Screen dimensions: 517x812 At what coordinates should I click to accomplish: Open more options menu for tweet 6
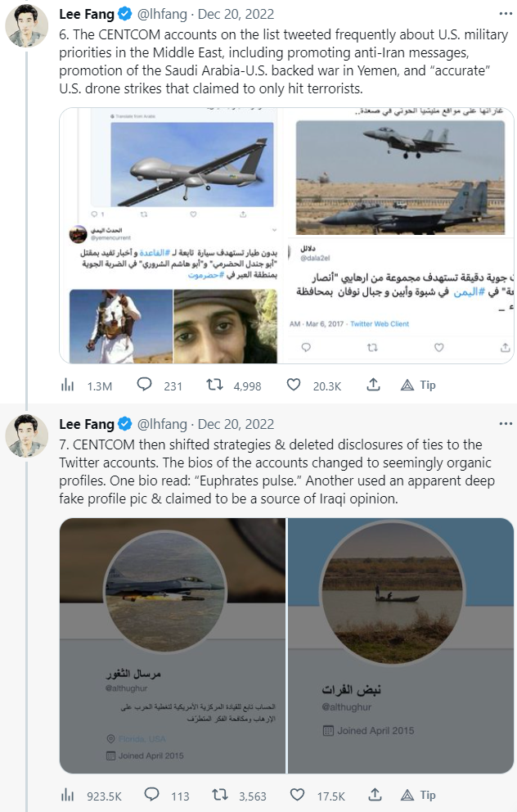(503, 14)
